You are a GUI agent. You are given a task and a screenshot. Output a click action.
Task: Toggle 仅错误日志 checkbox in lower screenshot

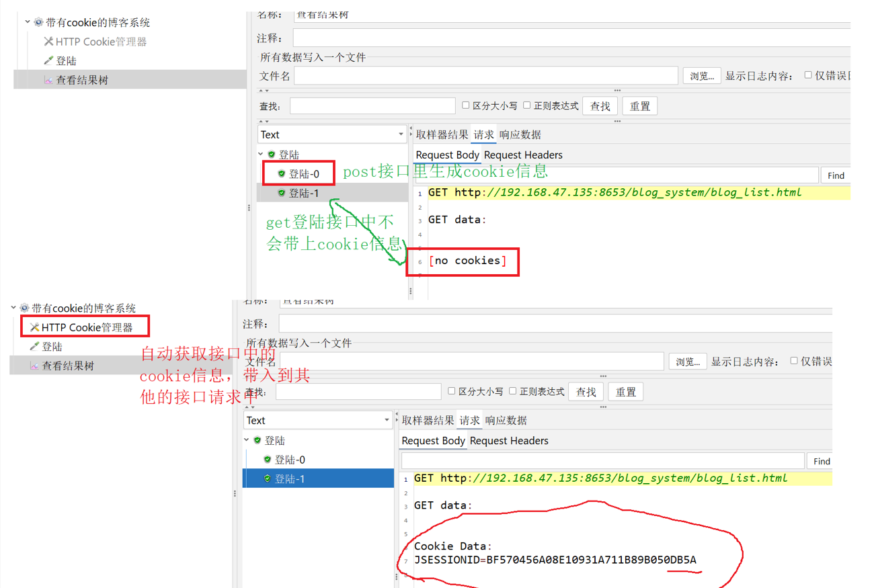point(794,361)
